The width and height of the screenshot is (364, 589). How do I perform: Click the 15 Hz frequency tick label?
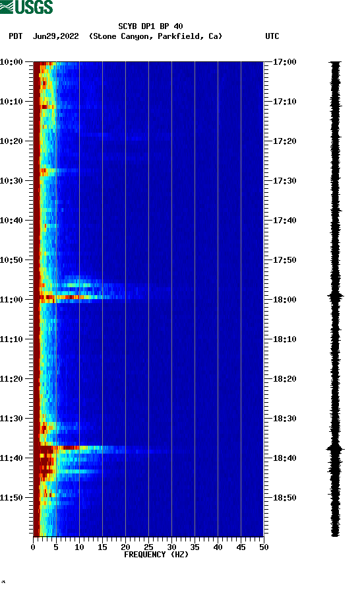click(102, 547)
